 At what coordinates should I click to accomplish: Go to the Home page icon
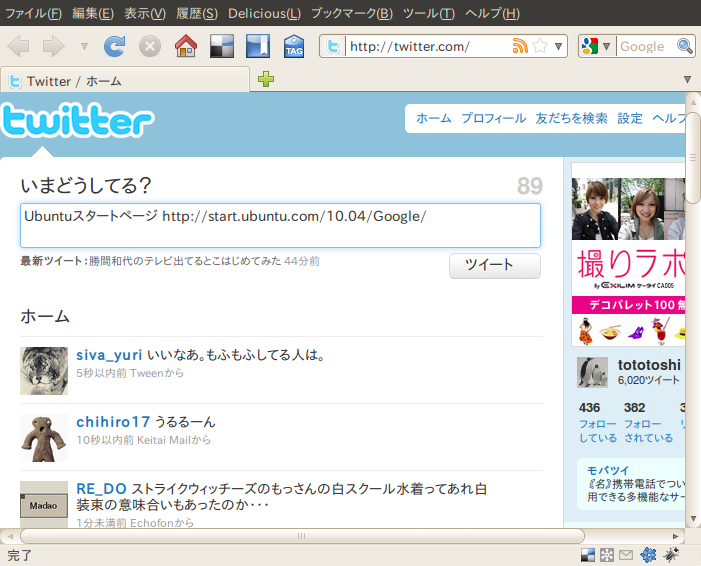186,46
